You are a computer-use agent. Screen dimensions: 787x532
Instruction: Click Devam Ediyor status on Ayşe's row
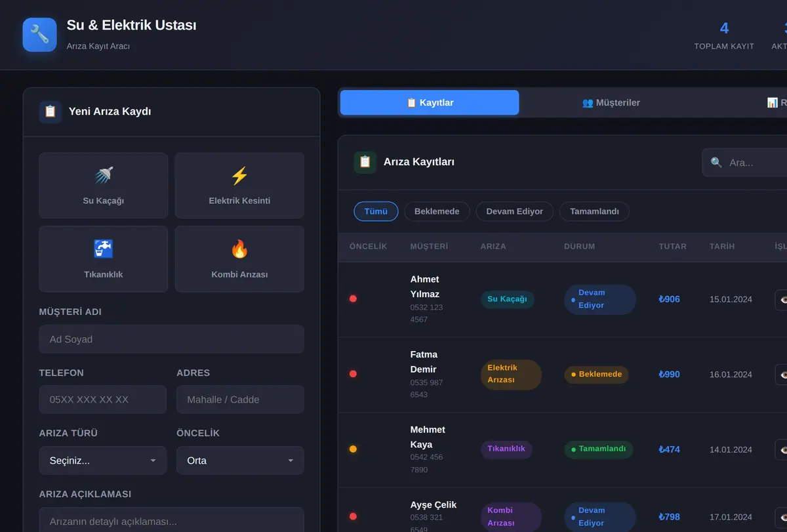pos(599,517)
